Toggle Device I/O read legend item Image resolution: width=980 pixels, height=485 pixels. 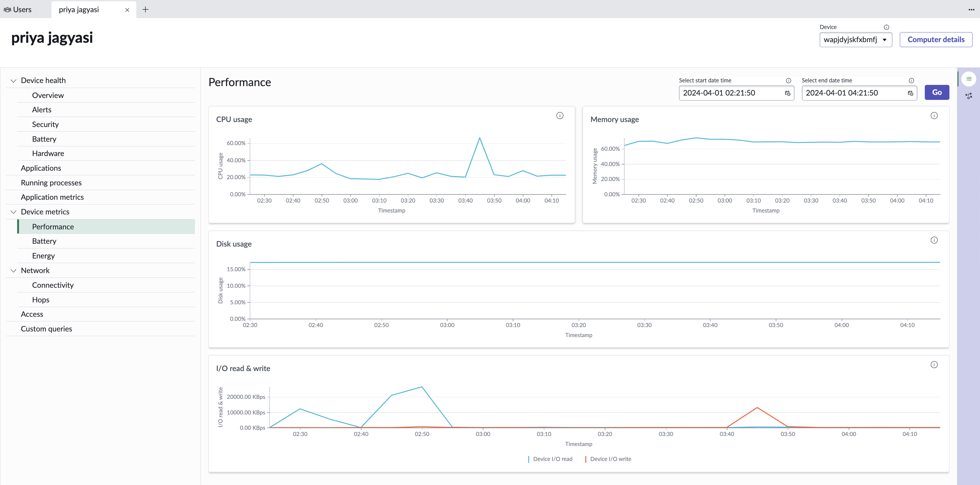click(550, 459)
